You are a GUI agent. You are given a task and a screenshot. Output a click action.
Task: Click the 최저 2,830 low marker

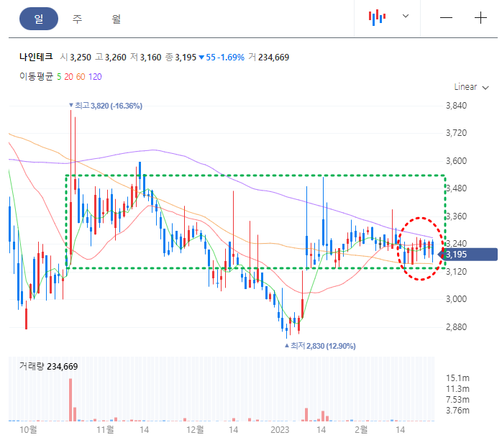click(320, 346)
